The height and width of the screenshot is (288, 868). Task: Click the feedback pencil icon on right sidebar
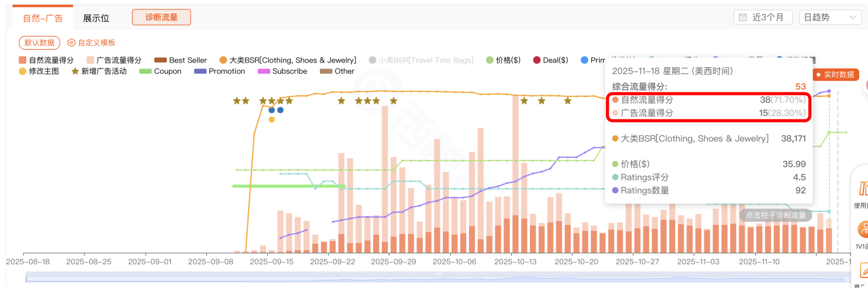(x=863, y=270)
